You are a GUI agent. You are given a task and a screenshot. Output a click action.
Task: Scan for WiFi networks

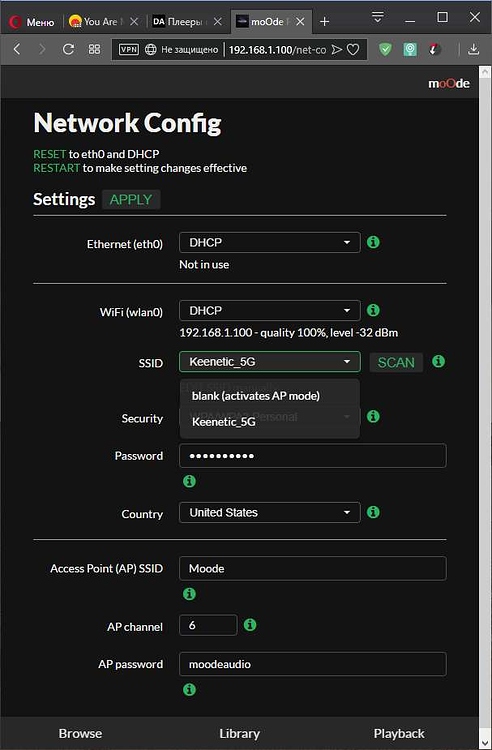tap(396, 363)
